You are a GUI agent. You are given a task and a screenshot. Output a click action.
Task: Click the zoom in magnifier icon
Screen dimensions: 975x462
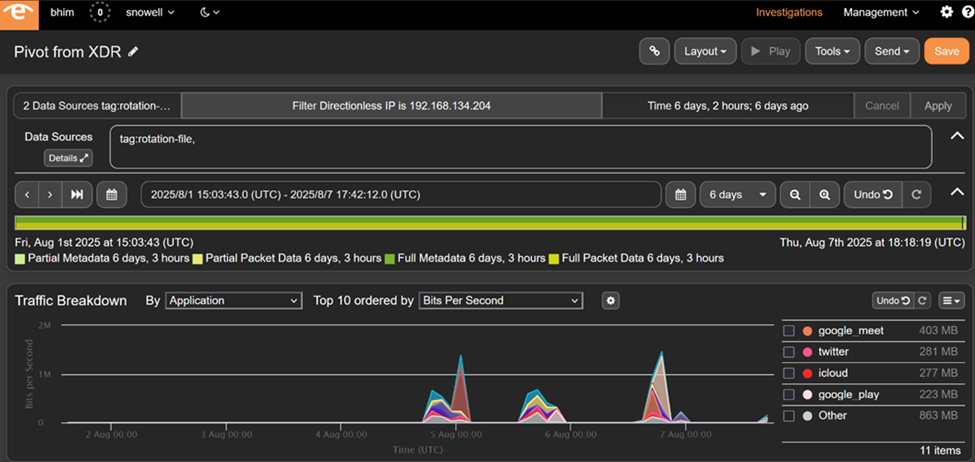[x=823, y=194]
